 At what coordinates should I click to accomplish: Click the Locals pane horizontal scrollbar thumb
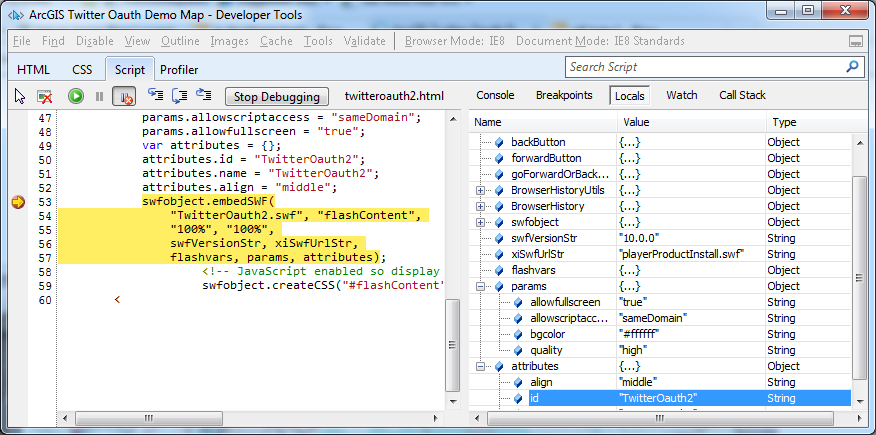tap(661, 418)
